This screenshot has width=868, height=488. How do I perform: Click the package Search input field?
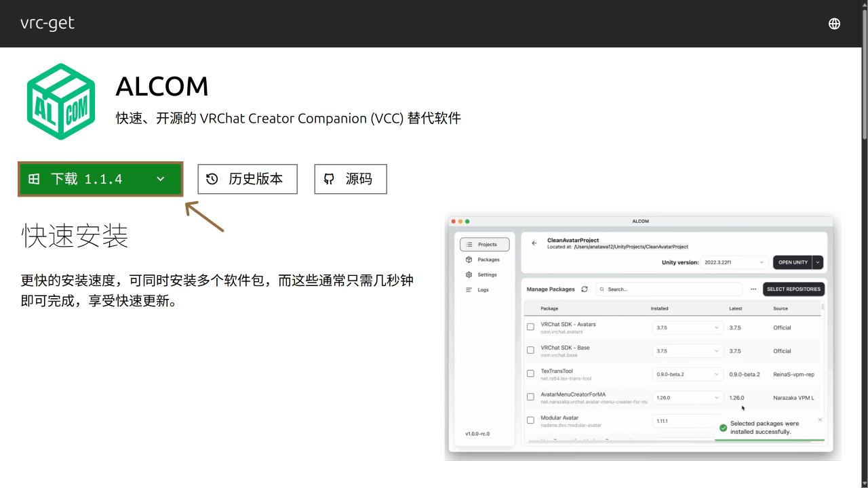(x=668, y=289)
